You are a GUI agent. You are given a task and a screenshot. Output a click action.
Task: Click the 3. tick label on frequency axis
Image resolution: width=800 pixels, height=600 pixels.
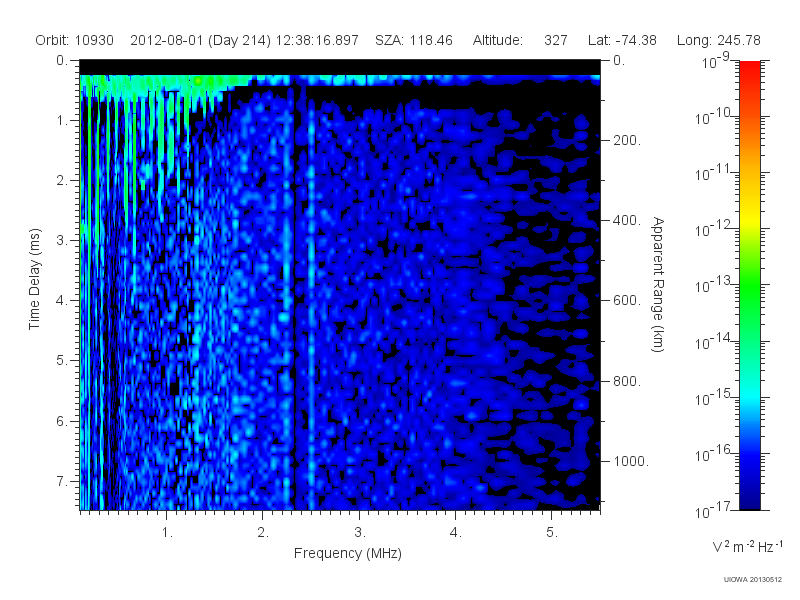coord(360,533)
